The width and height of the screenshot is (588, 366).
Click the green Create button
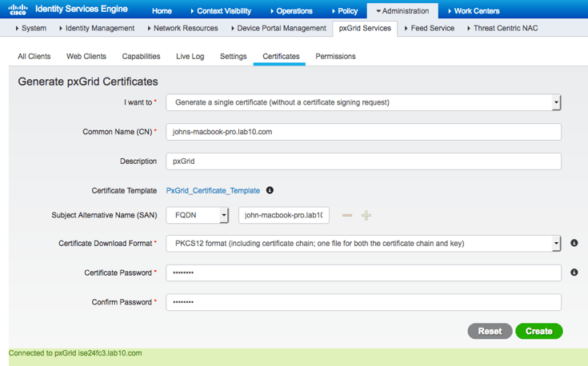(539, 331)
